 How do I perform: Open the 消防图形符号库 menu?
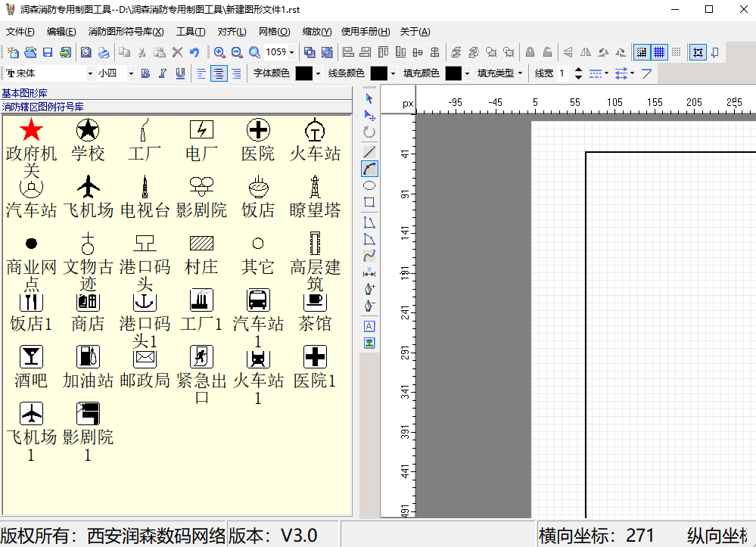coord(126,32)
